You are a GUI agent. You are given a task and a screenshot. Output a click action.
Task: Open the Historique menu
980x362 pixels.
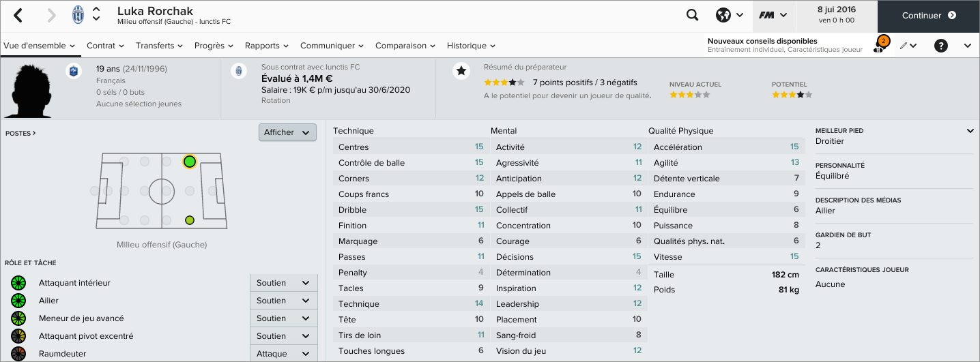click(x=471, y=46)
